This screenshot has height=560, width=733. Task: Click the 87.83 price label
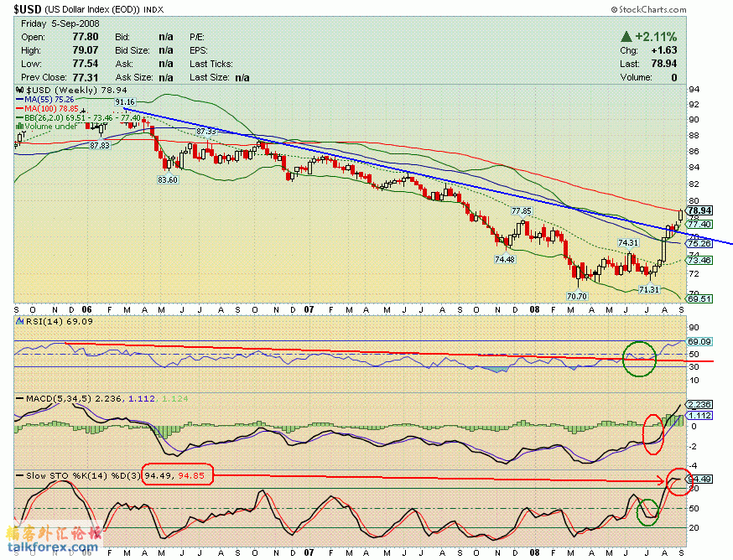[x=100, y=145]
